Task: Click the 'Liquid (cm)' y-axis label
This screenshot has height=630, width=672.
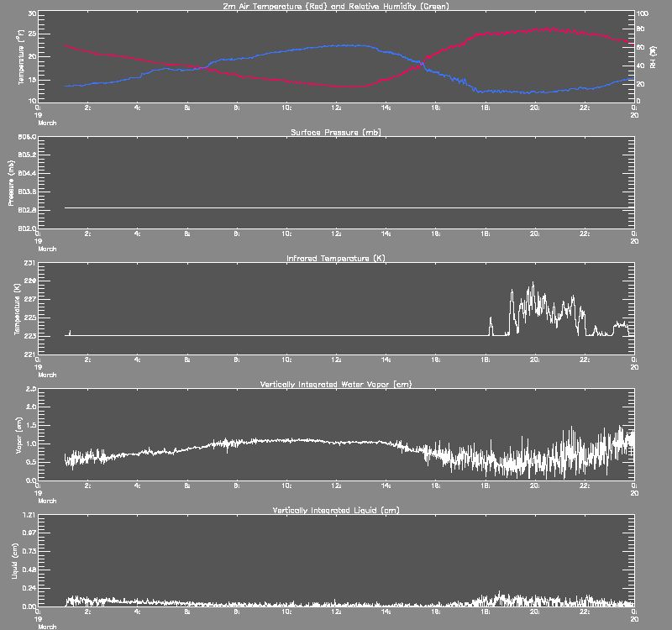Action: tap(15, 561)
